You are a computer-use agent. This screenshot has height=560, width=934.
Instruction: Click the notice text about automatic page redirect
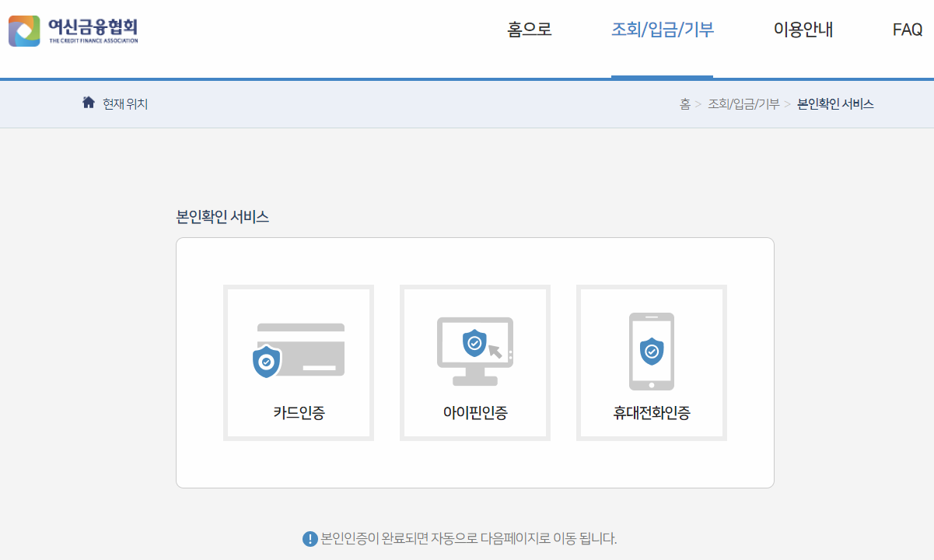tap(467, 537)
